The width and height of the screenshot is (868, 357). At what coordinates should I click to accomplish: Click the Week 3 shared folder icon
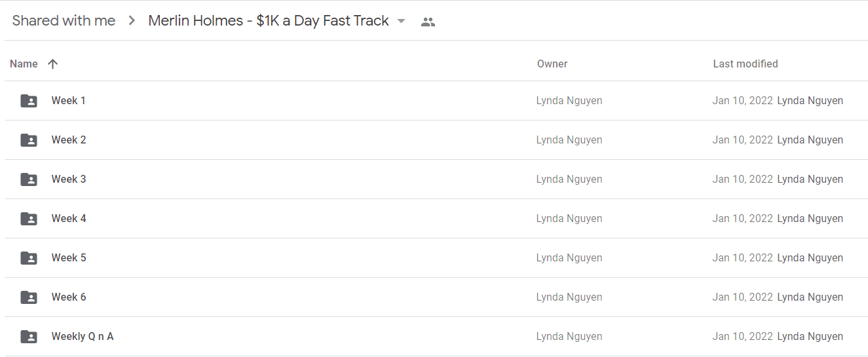click(x=29, y=179)
